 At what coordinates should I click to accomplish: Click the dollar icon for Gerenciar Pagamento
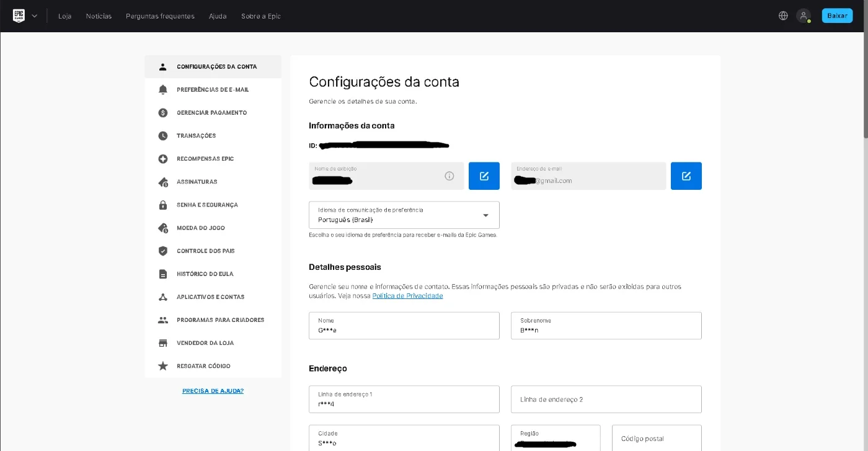[x=163, y=113]
